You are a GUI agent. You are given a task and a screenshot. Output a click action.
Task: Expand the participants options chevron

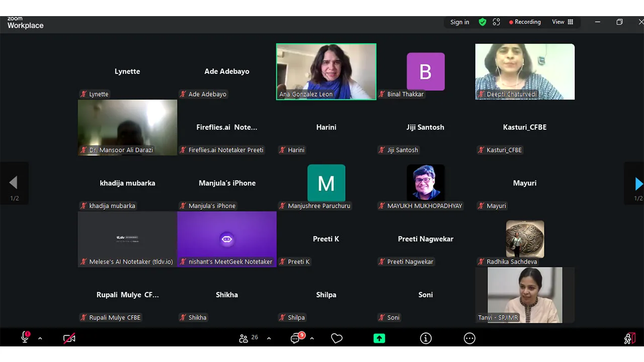tap(269, 338)
